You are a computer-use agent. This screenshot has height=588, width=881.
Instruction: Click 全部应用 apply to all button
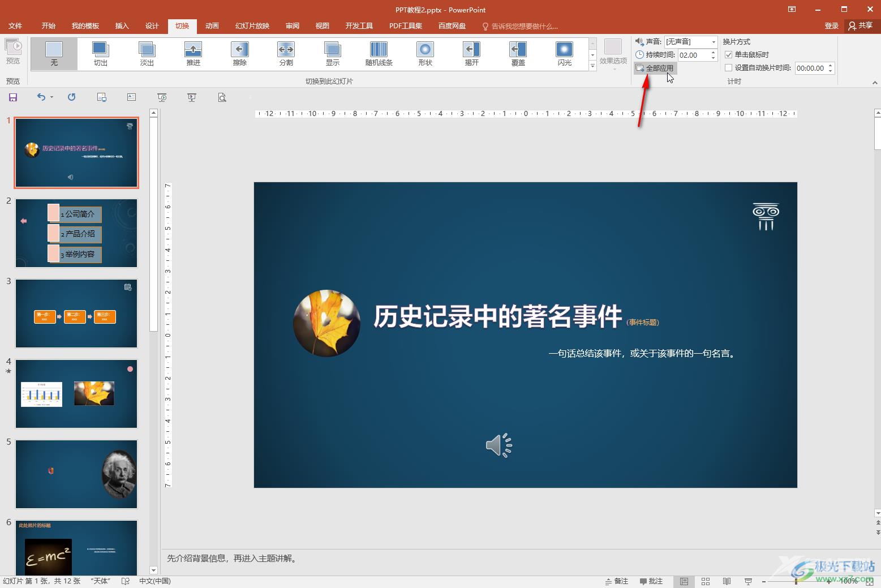[x=655, y=68]
